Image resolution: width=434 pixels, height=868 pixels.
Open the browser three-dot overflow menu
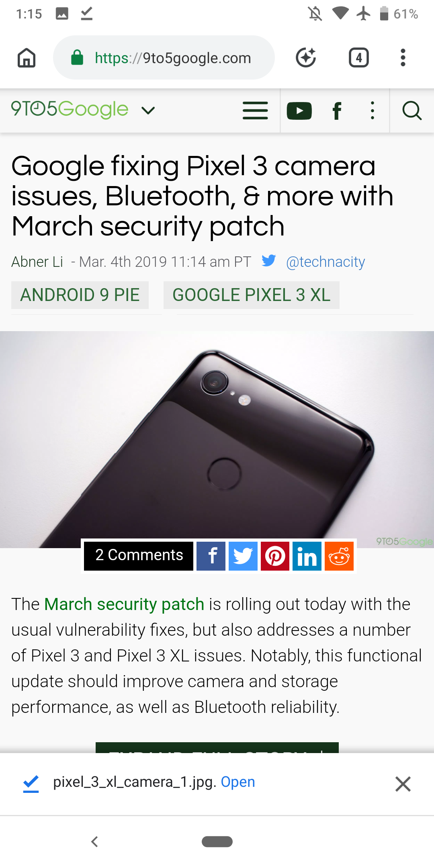click(x=403, y=57)
